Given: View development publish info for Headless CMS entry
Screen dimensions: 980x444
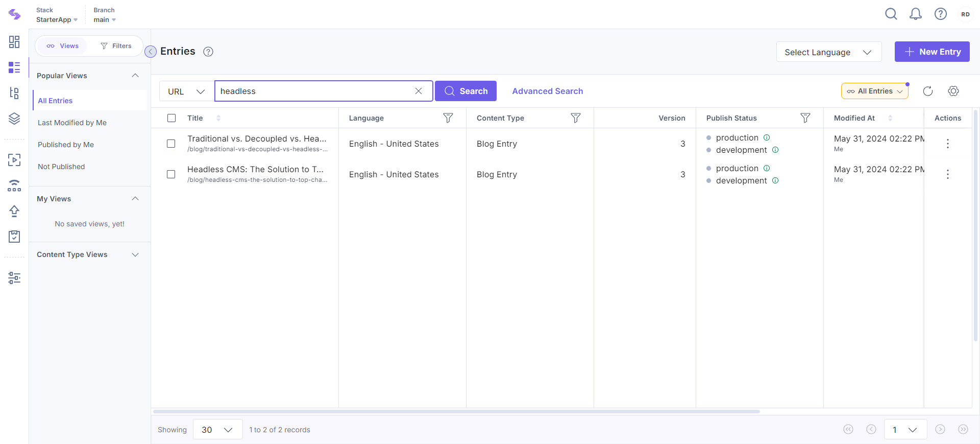Looking at the screenshot, I should 775,180.
